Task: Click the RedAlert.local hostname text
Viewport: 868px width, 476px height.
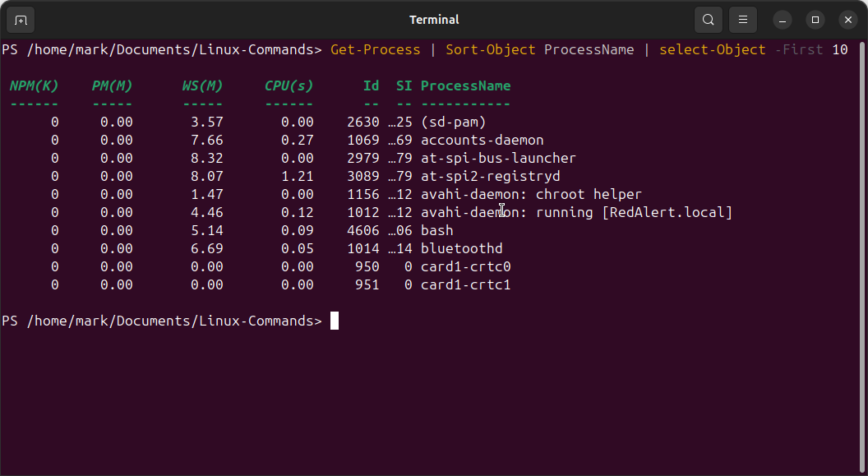Action: pos(668,212)
